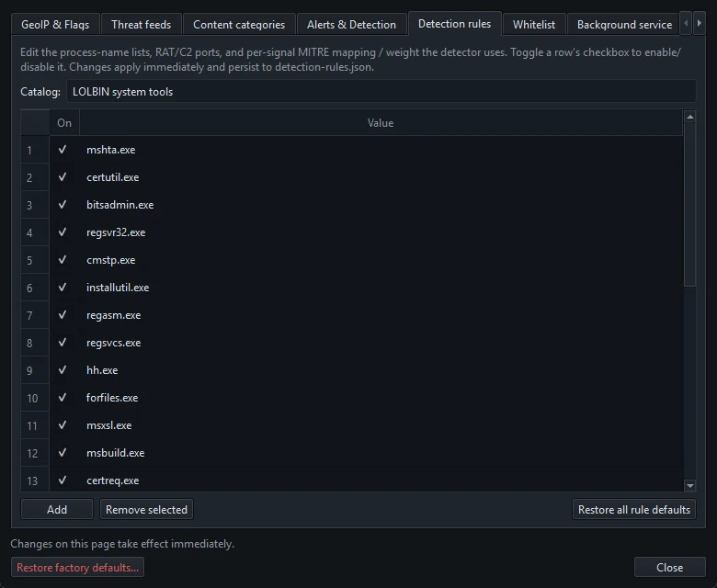Select the msxsl.exe value cell
The height and width of the screenshot is (588, 717).
(x=381, y=424)
